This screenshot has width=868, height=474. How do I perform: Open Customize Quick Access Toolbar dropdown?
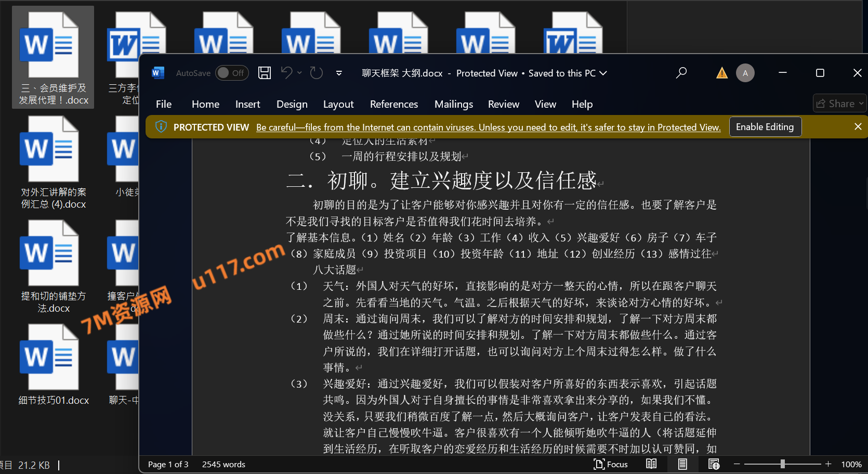click(339, 73)
